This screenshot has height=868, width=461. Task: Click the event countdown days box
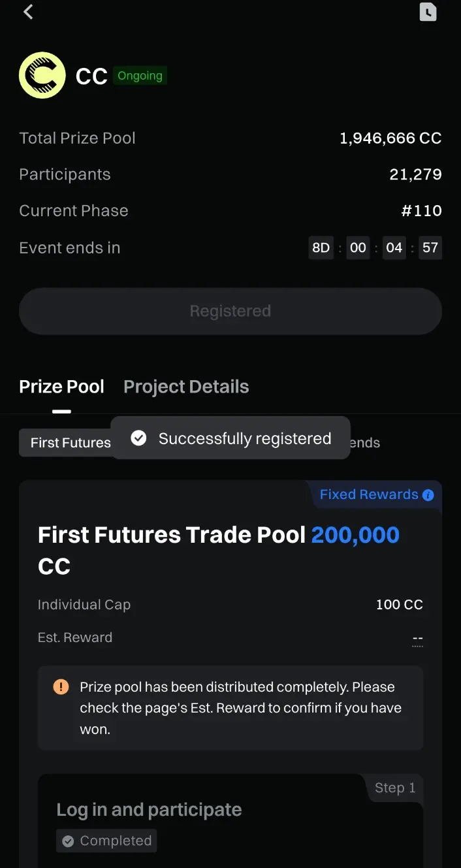321,248
